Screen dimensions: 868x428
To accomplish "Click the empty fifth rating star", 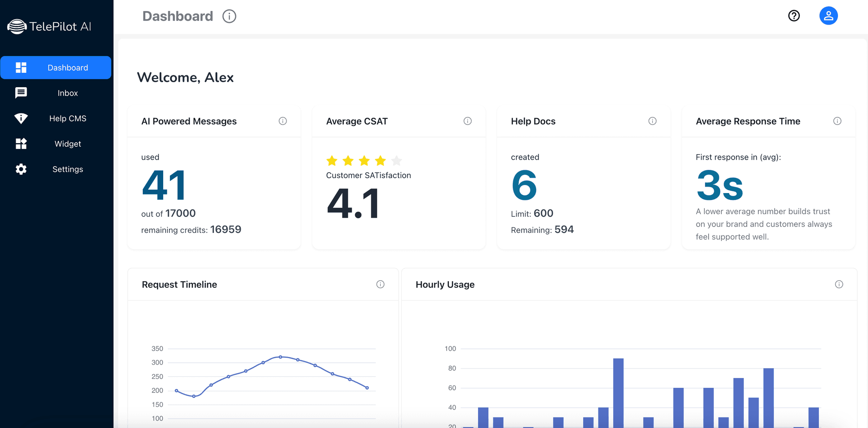I will [x=396, y=161].
